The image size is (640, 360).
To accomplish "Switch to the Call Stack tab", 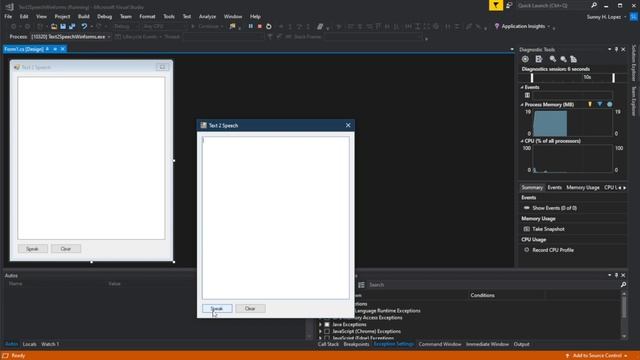I will (x=329, y=344).
